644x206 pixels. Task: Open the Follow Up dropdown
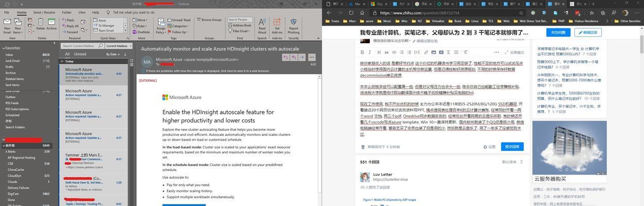point(178,31)
